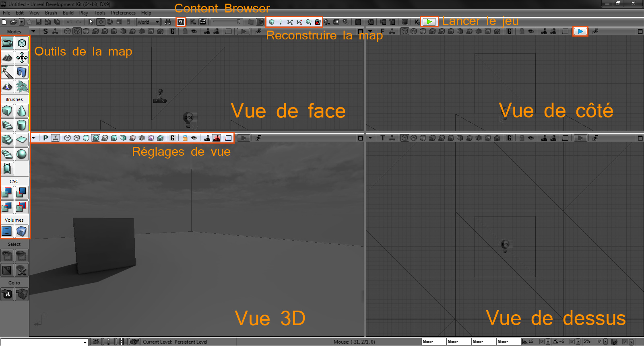Activate Terrain editing mode

click(7, 58)
